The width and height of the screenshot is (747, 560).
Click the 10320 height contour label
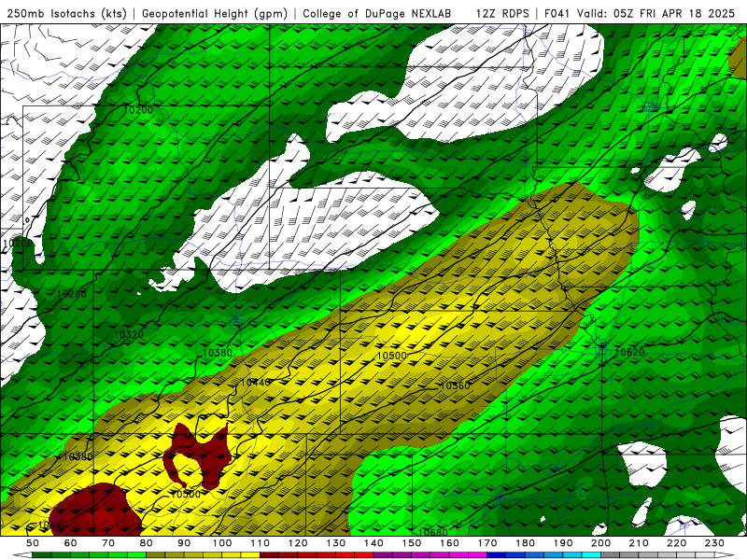coord(129,335)
